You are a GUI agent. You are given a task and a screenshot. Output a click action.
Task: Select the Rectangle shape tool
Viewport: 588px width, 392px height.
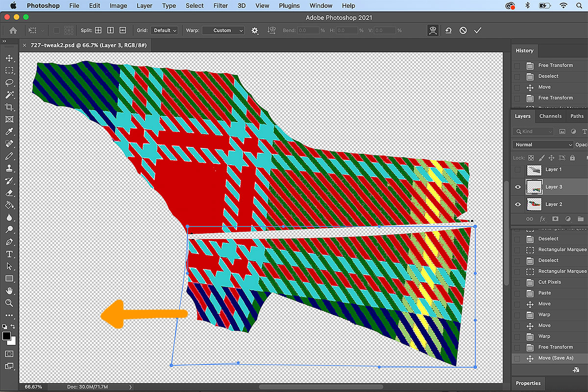9,279
